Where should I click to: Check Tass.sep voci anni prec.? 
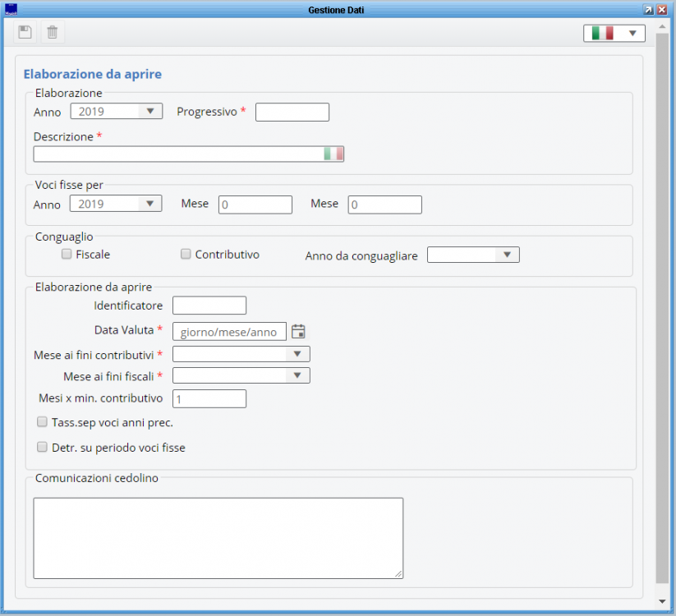(x=43, y=422)
